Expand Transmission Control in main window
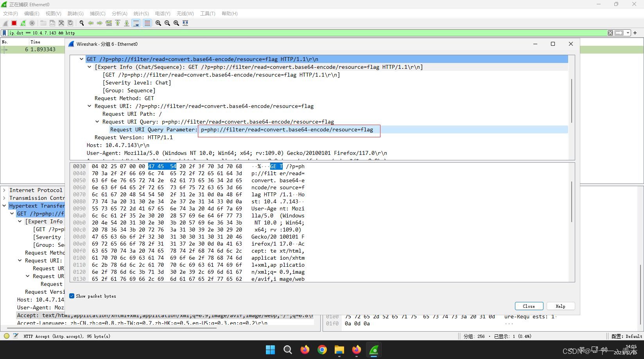This screenshot has height=359, width=644. (x=4, y=198)
